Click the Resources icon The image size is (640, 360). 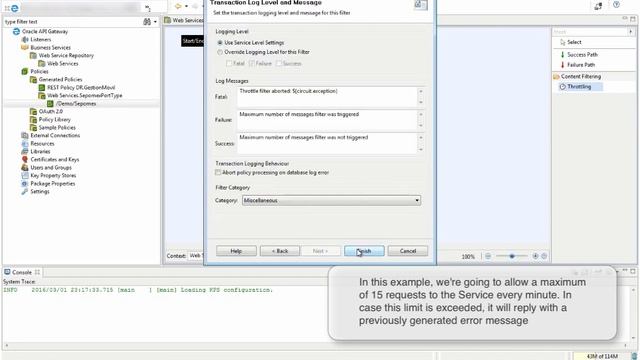[x=24, y=144]
